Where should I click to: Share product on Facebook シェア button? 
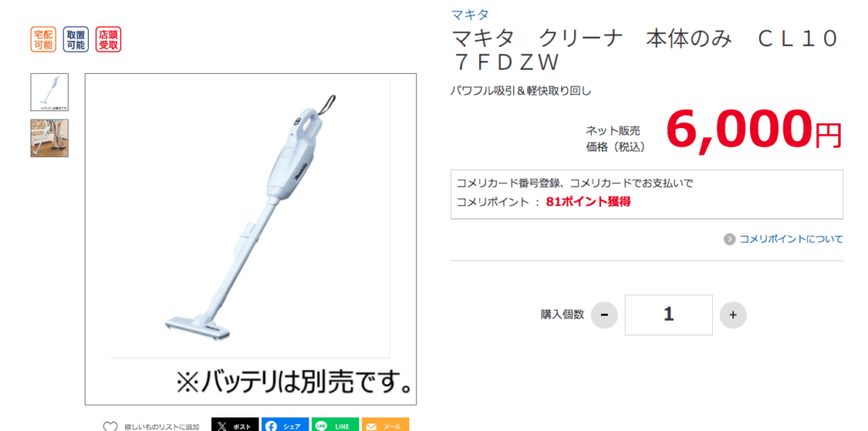coord(285,425)
